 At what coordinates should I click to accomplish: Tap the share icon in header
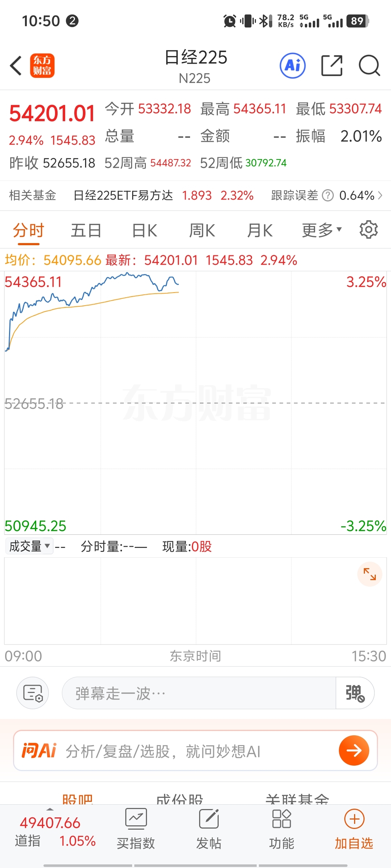332,66
